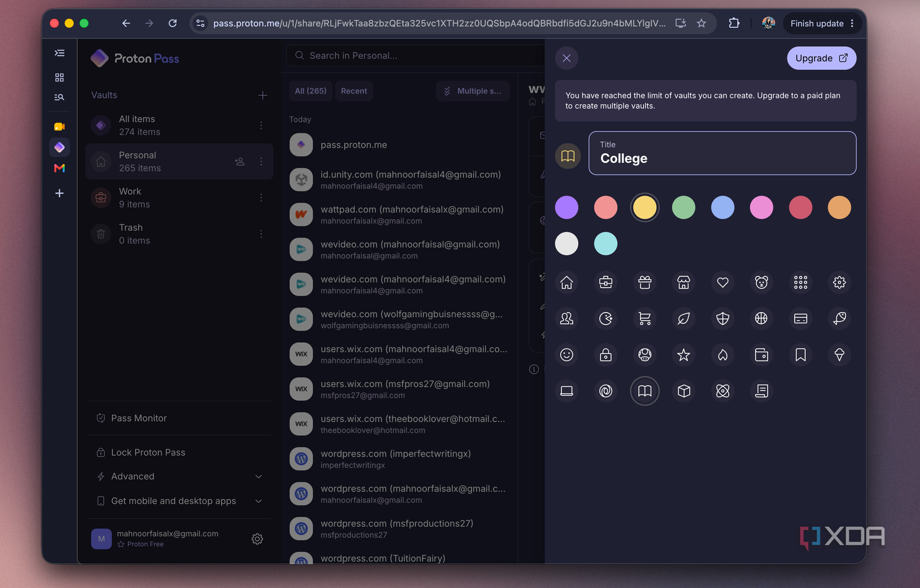The height and width of the screenshot is (588, 920).
Task: Choose the star vault icon
Action: pyautogui.click(x=684, y=354)
